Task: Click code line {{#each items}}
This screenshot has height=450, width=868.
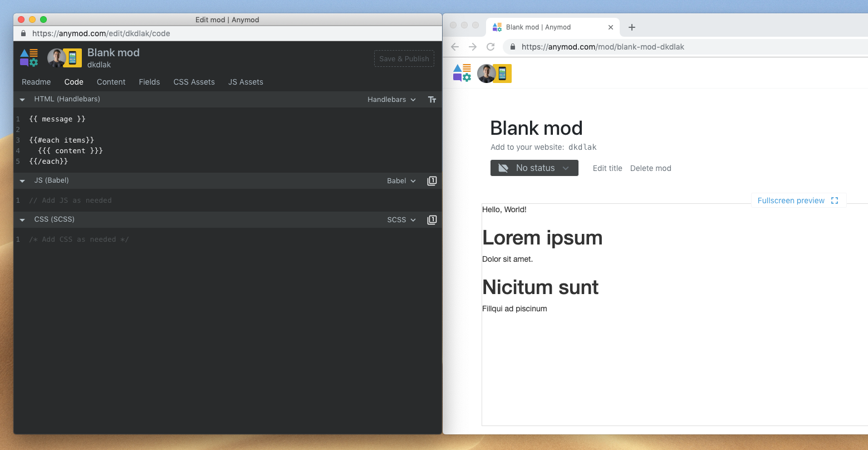Action: tap(62, 140)
